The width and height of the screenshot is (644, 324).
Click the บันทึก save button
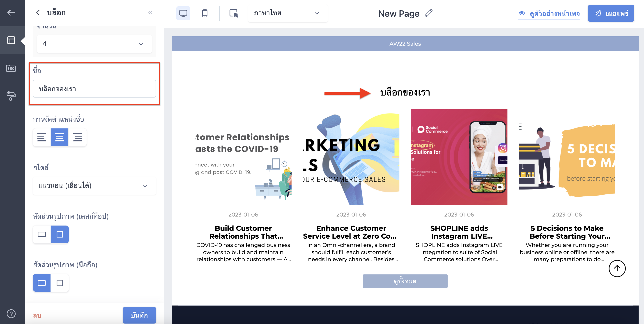pos(139,315)
